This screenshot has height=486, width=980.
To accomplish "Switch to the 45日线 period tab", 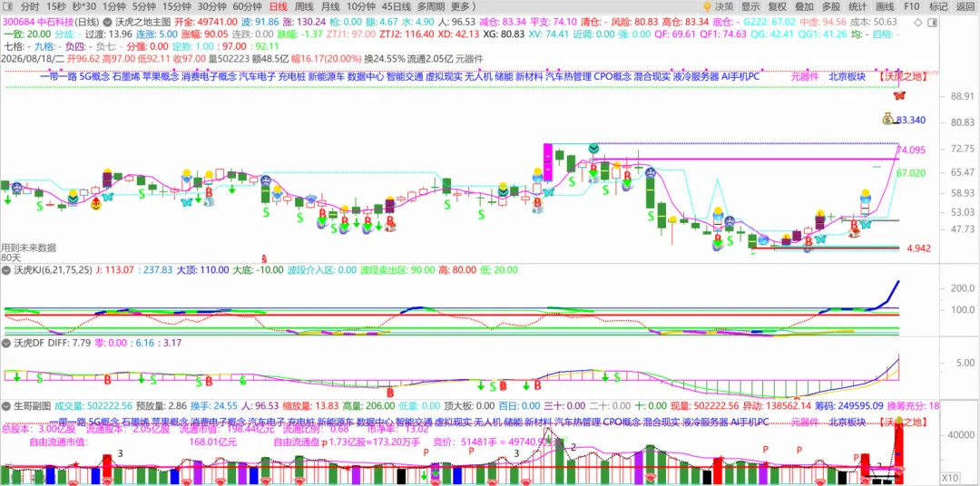I will tap(397, 7).
